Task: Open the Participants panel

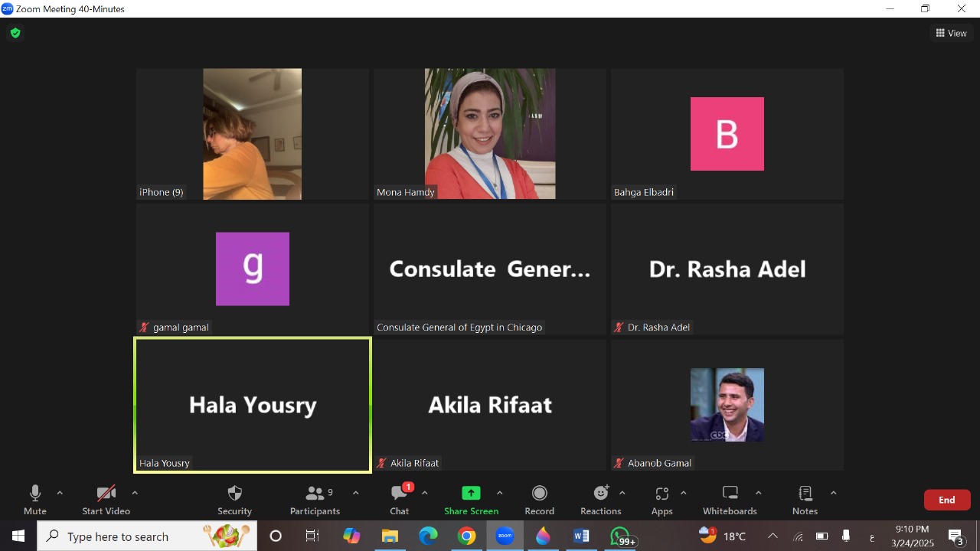Action: [x=315, y=500]
